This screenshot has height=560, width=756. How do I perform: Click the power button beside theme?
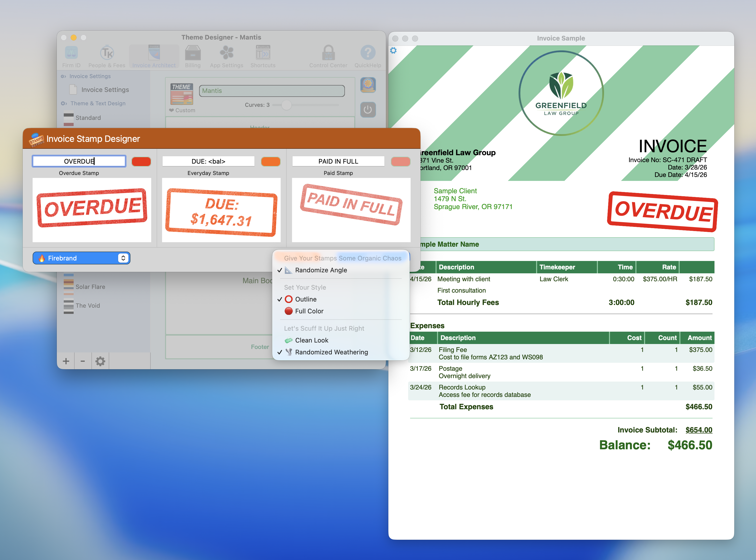368,109
